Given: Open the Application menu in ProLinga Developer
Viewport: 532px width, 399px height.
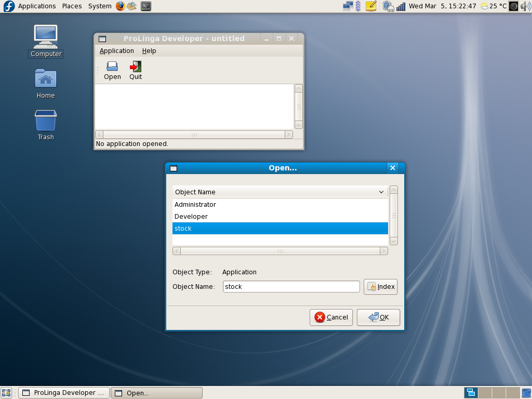Looking at the screenshot, I should tap(117, 51).
